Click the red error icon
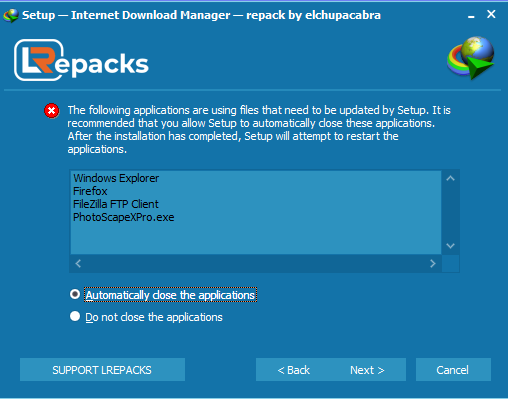Viewport: 508px width, 399px height. coord(52,111)
